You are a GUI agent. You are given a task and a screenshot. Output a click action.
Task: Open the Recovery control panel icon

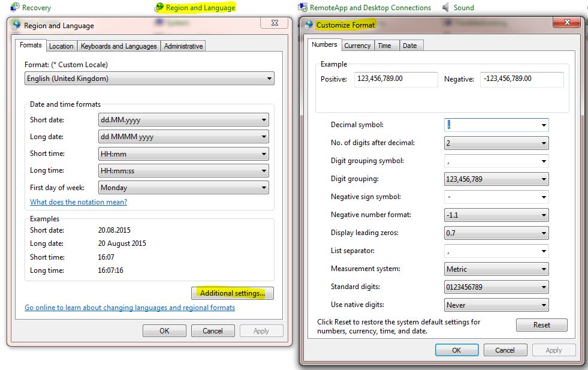point(15,7)
